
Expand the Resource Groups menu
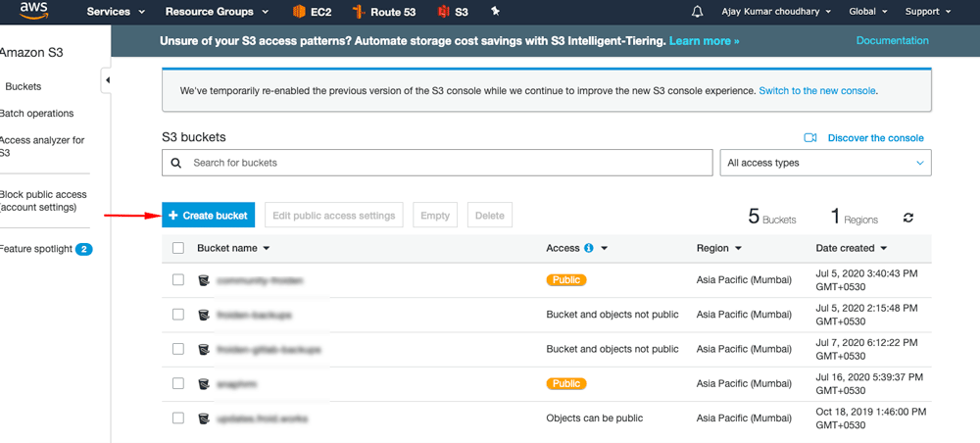218,11
